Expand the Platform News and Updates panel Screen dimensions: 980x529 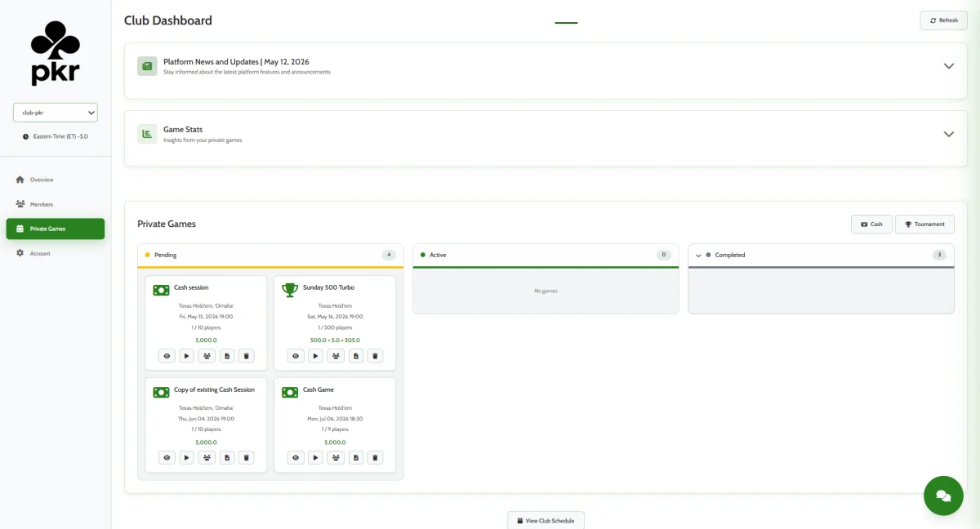pyautogui.click(x=948, y=66)
